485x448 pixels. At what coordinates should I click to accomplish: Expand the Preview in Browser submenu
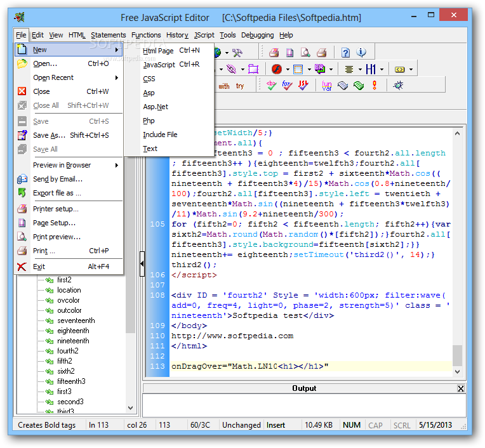(69, 165)
